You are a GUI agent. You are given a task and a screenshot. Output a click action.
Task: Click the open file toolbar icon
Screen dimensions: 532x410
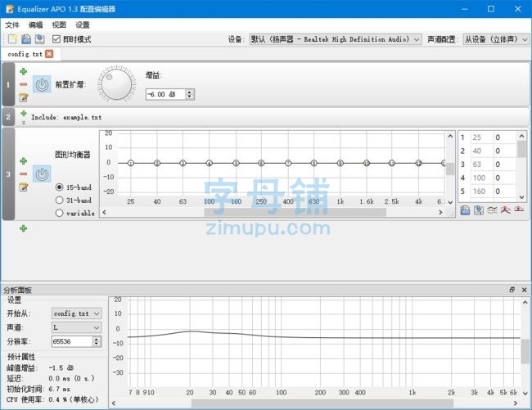(25, 38)
